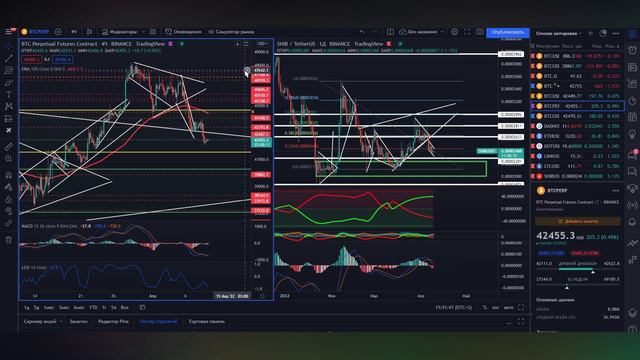Open watchlist more options dots
The image size is (640, 360).
(x=616, y=33)
